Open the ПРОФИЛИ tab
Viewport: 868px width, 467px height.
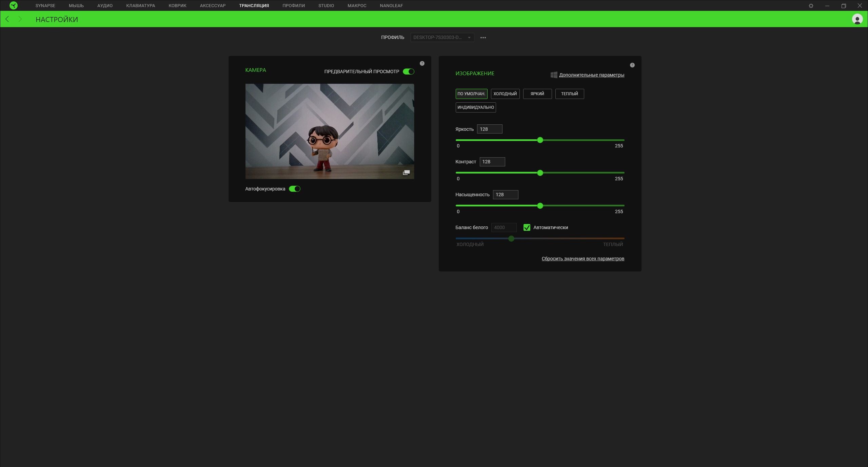point(294,6)
